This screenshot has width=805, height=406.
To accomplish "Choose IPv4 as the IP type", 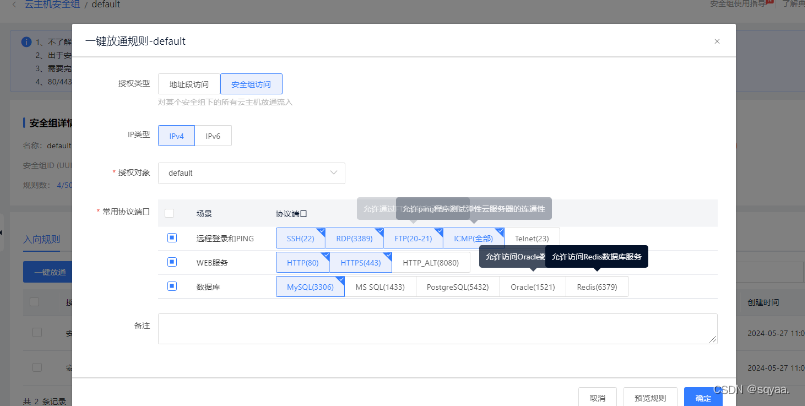I will pos(176,135).
